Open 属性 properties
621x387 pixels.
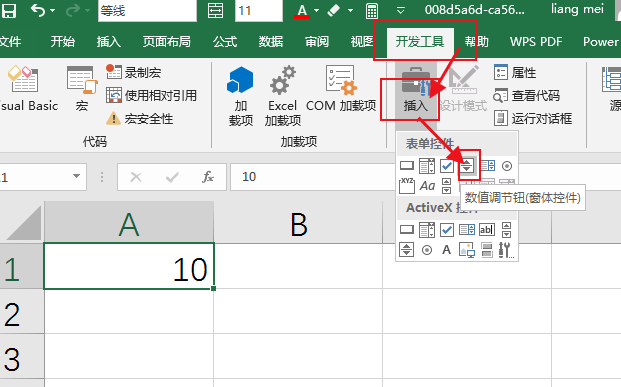[515, 72]
